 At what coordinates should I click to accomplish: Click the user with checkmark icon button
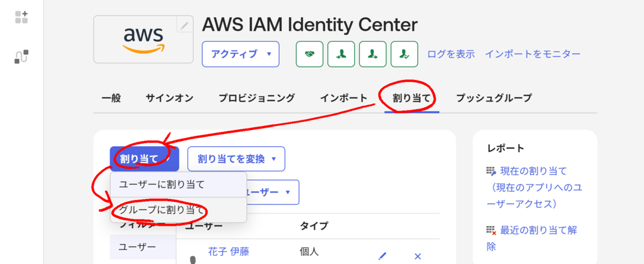tap(404, 54)
